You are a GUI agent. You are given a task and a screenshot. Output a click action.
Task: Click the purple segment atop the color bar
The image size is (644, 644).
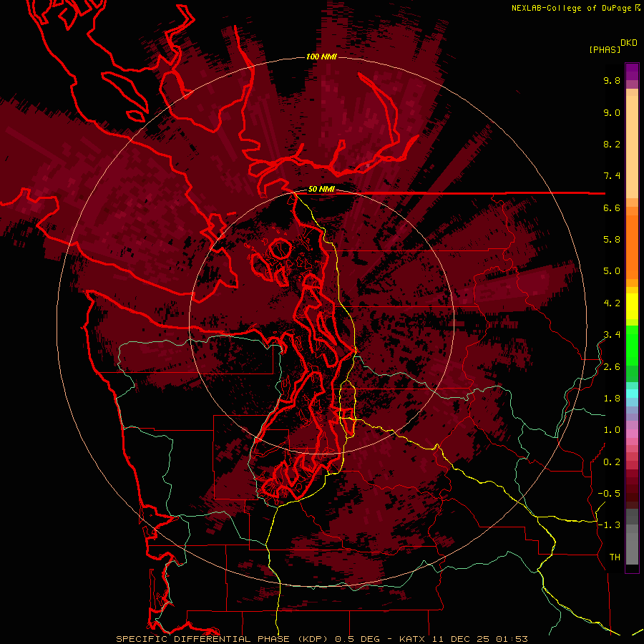(632, 72)
